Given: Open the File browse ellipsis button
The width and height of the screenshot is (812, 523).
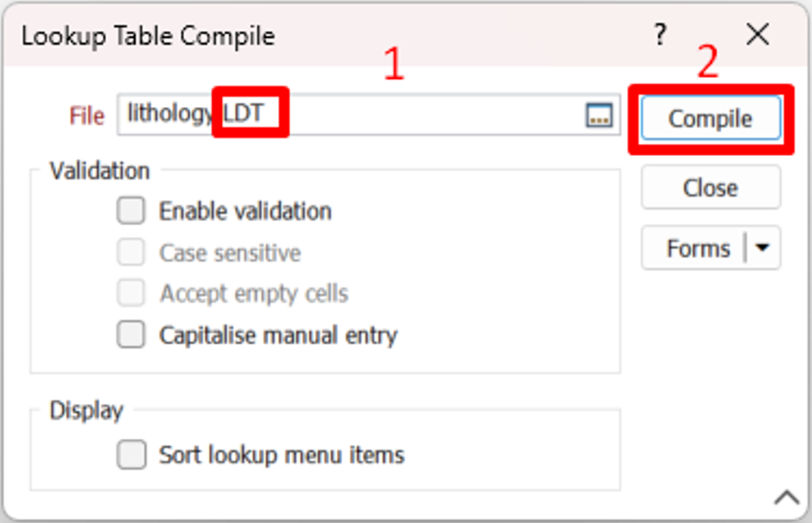Looking at the screenshot, I should pos(599,115).
